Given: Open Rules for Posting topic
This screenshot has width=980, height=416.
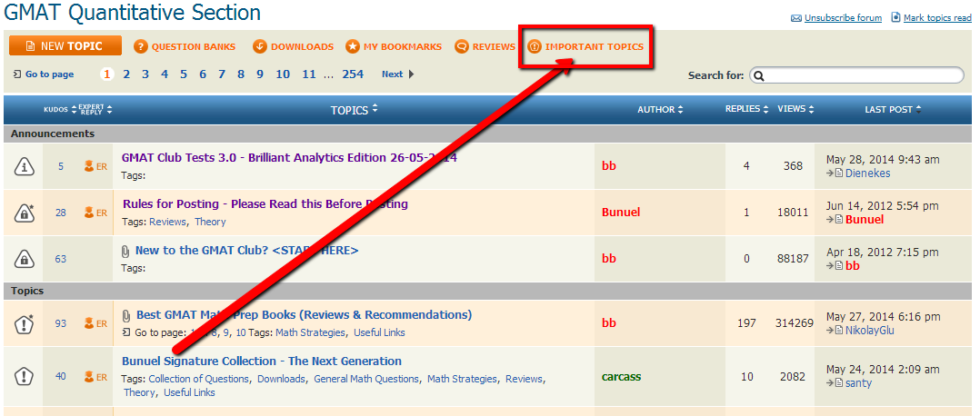Looking at the screenshot, I should pos(265,204).
